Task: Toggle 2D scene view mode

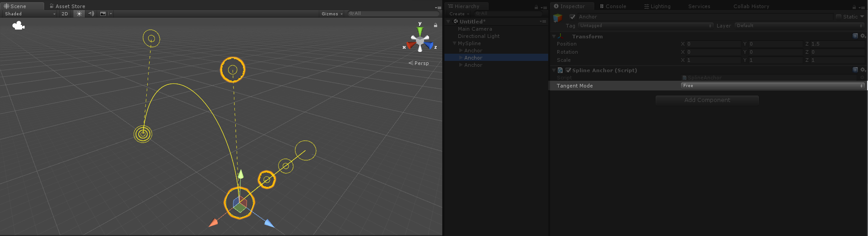Action: 65,14
